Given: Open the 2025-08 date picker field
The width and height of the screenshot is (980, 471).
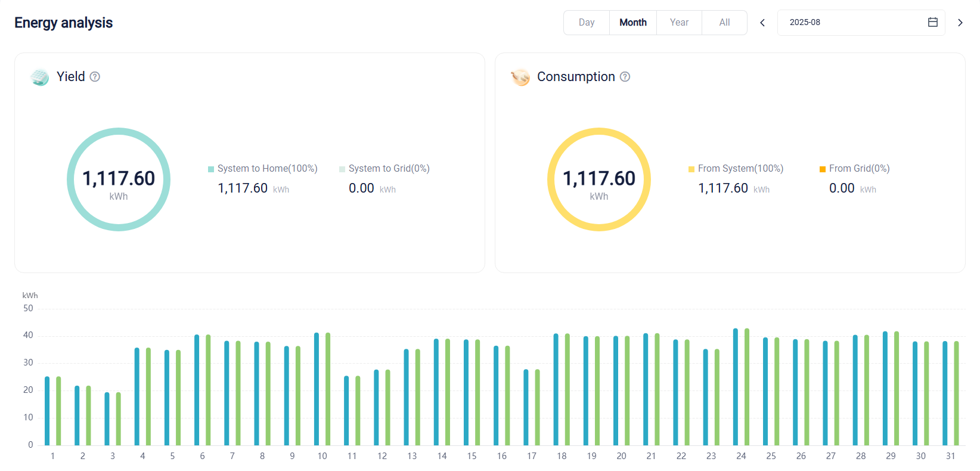Looking at the screenshot, I should pos(861,23).
